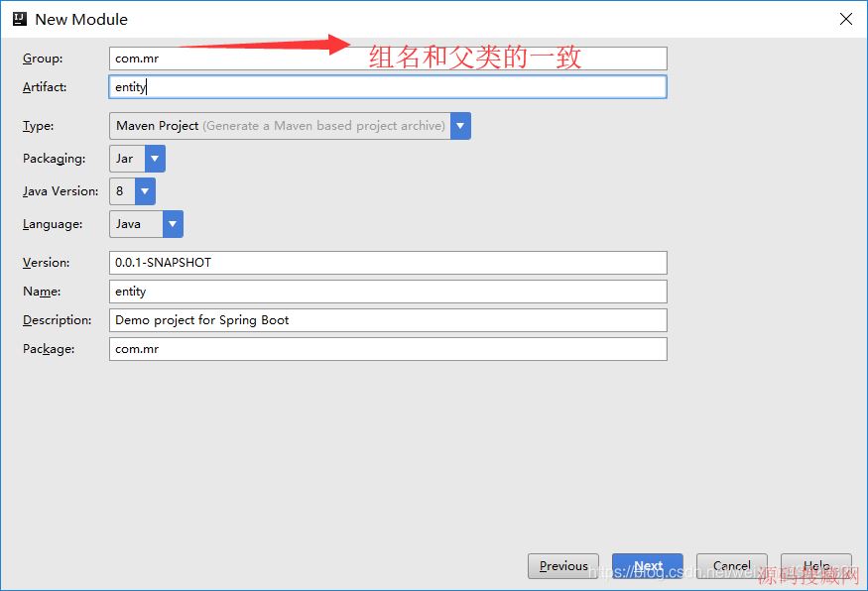
Task: Click the Package label
Action: click(x=49, y=349)
